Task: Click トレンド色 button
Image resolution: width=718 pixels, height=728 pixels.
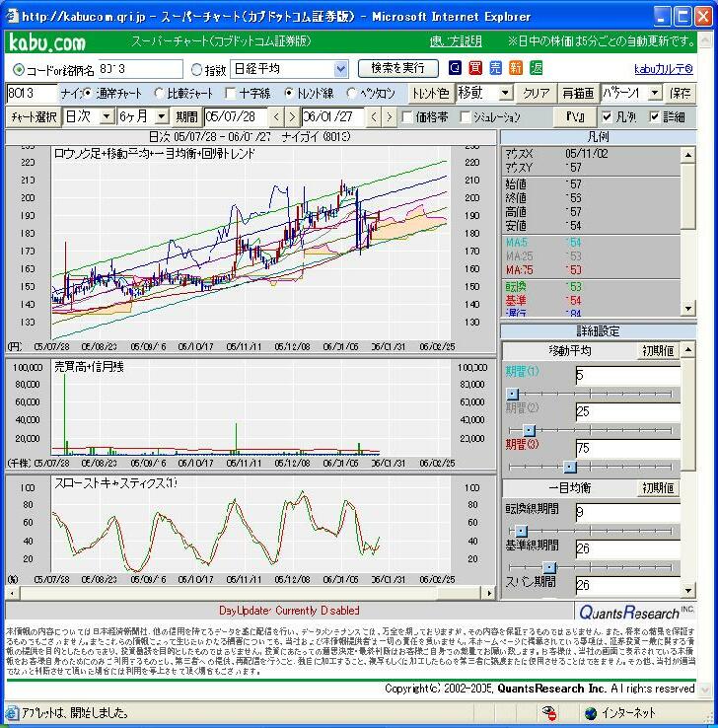Action: (431, 94)
